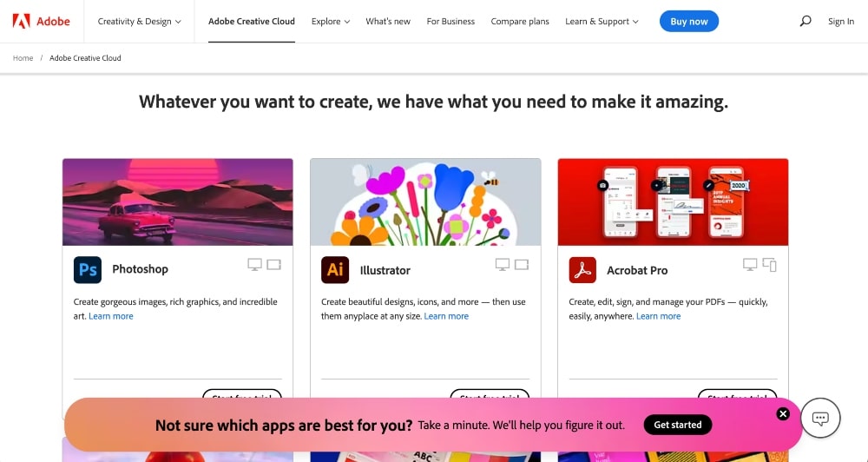Click the Buy now button
The width and height of the screenshot is (868, 462).
(688, 22)
